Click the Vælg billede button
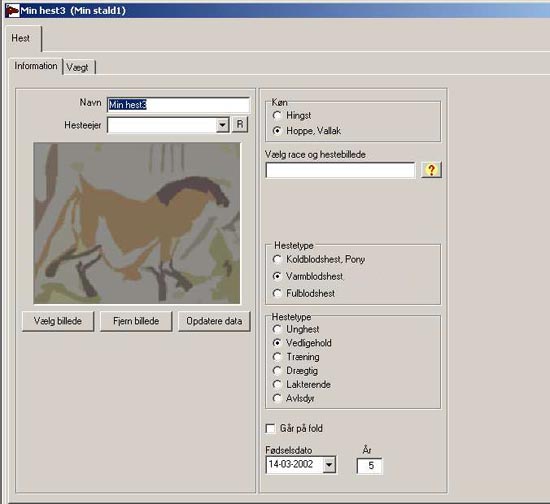Viewport: 550px width, 504px height. 58,321
